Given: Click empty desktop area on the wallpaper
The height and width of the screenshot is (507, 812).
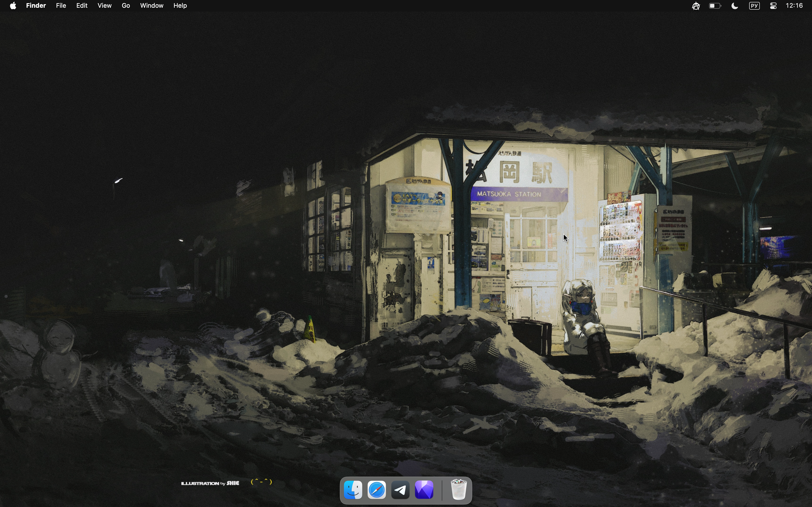Looking at the screenshot, I should tap(201, 84).
